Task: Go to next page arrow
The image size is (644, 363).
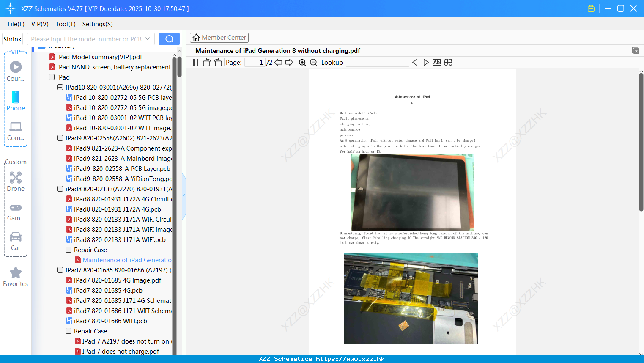Action: point(289,63)
